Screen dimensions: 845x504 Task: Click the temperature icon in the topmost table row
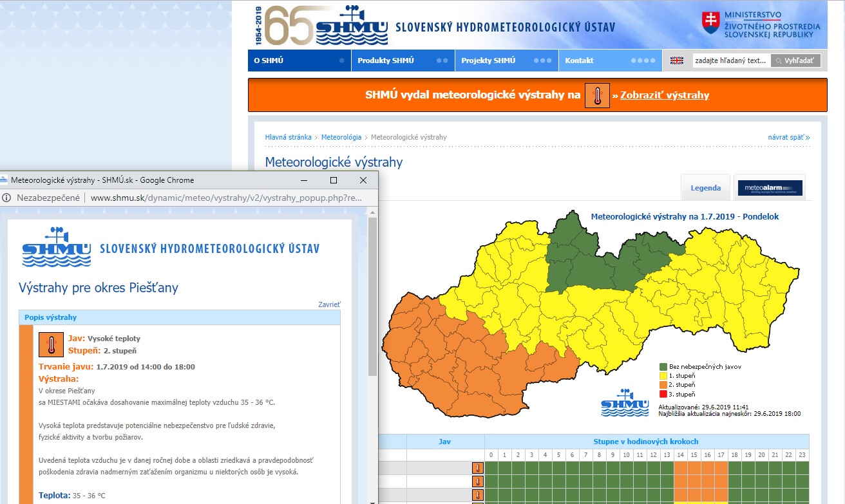[x=477, y=467]
